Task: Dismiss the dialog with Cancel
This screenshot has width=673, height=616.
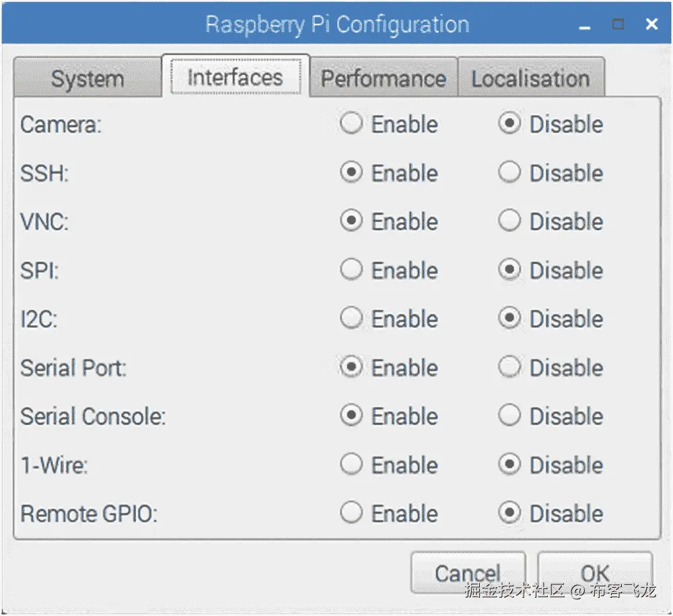Action: click(x=468, y=573)
